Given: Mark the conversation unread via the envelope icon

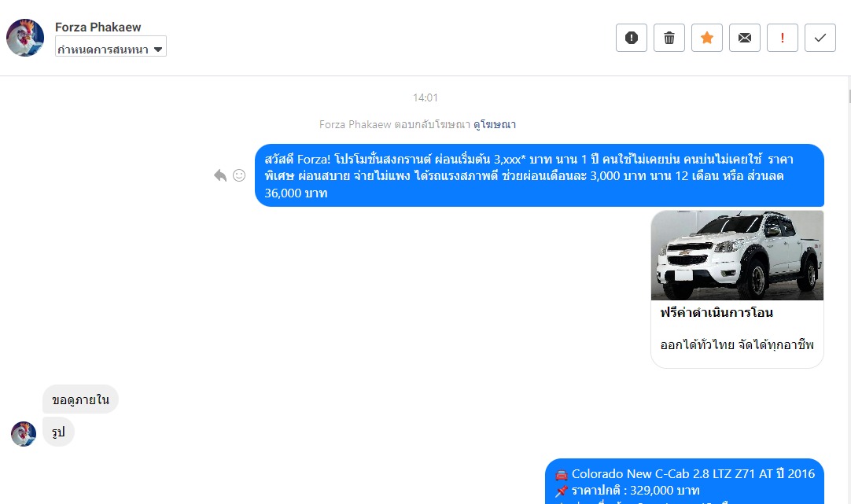Looking at the screenshot, I should [745, 38].
